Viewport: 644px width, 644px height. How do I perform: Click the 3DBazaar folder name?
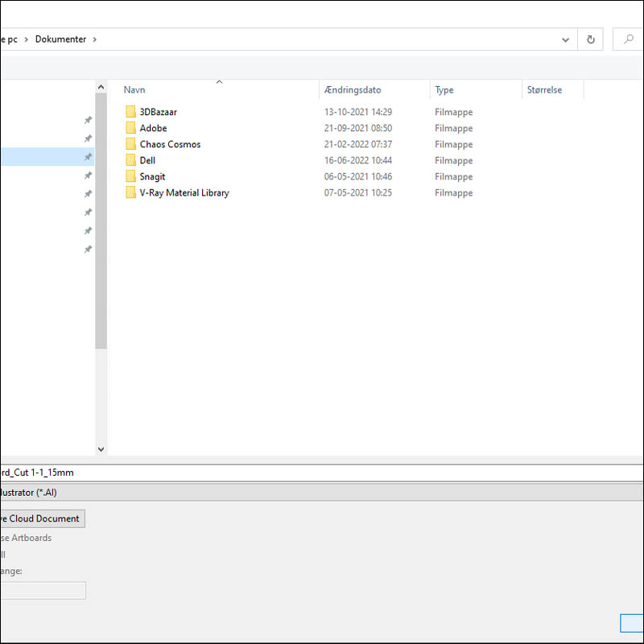(x=158, y=112)
